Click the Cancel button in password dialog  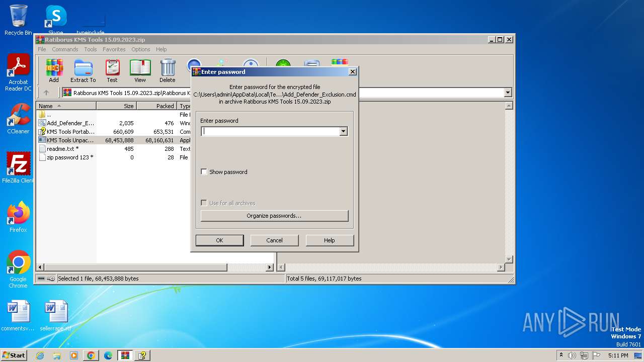274,240
